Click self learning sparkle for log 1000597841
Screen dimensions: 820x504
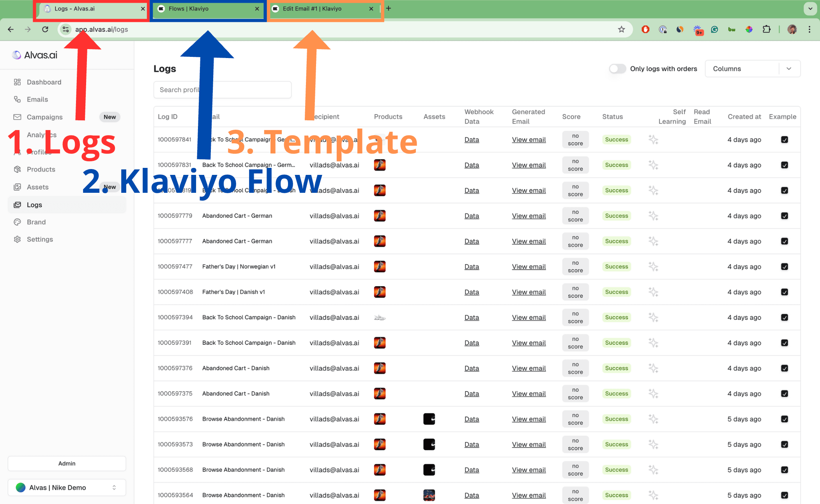coord(653,139)
